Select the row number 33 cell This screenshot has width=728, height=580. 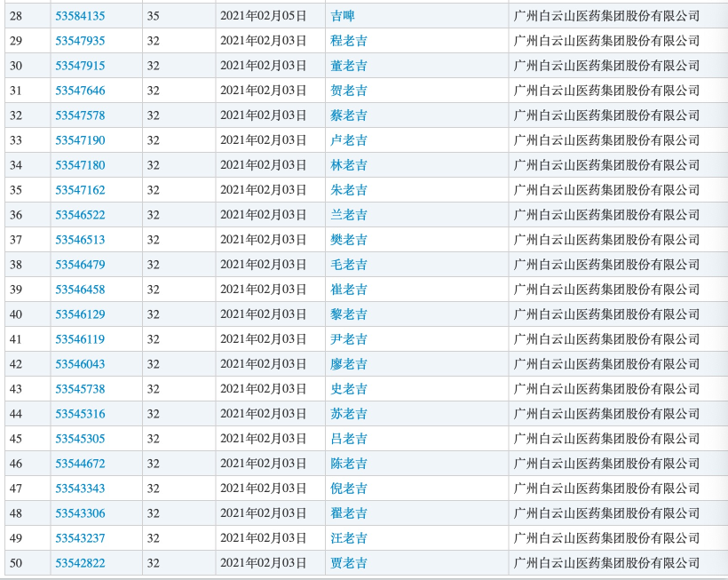point(28,140)
